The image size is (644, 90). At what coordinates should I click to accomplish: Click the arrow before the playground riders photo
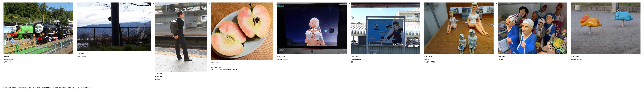(569, 4)
